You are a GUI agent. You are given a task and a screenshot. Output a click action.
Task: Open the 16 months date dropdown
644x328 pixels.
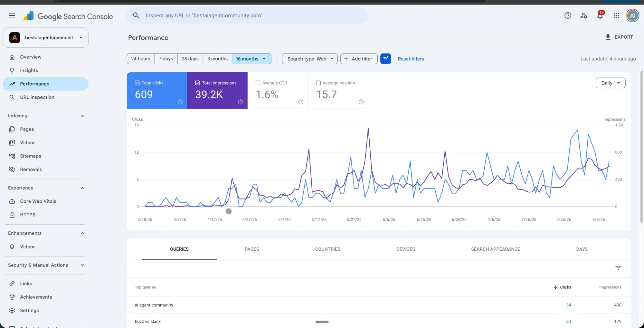click(251, 59)
